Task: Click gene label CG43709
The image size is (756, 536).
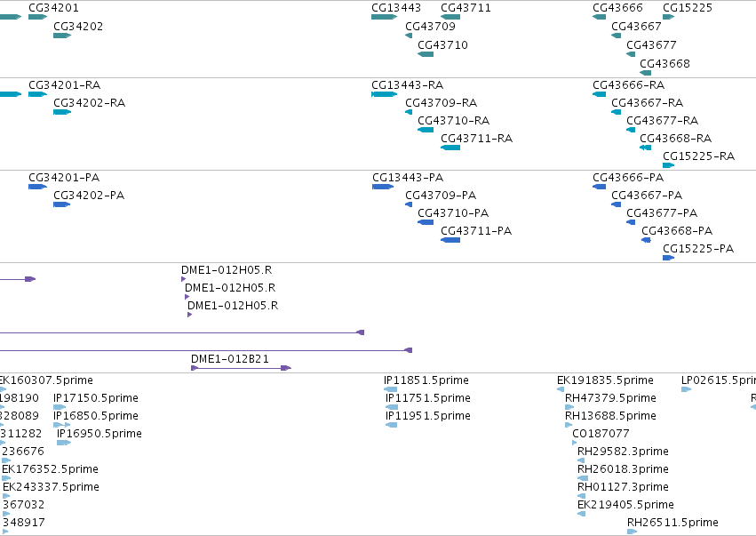Action: pyautogui.click(x=430, y=27)
